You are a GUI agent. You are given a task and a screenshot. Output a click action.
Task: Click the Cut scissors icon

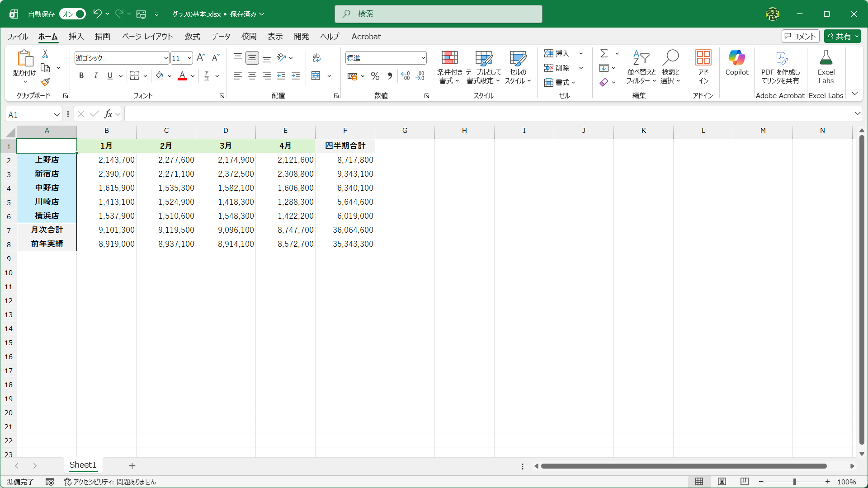(45, 54)
